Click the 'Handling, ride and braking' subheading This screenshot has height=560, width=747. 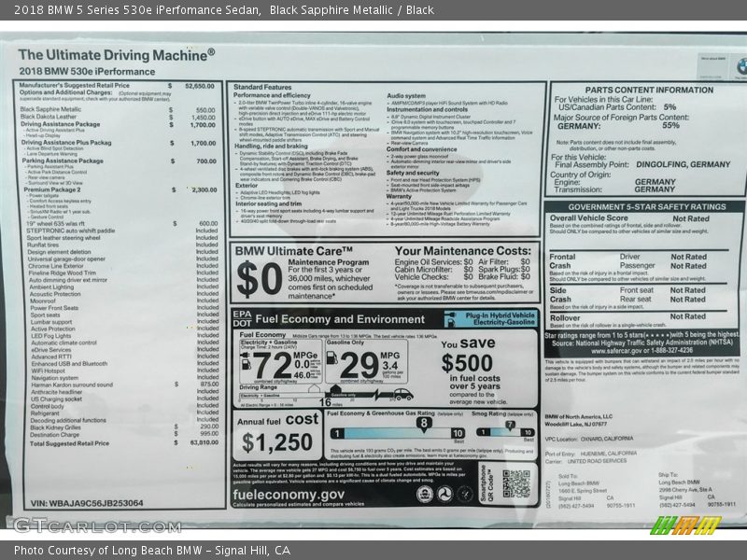(x=271, y=147)
